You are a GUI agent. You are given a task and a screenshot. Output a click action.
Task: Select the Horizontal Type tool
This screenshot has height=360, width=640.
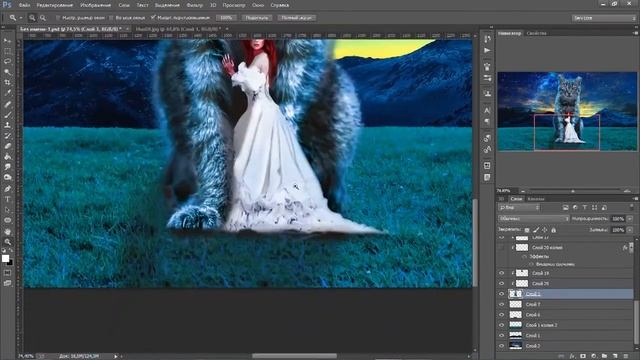[7, 200]
